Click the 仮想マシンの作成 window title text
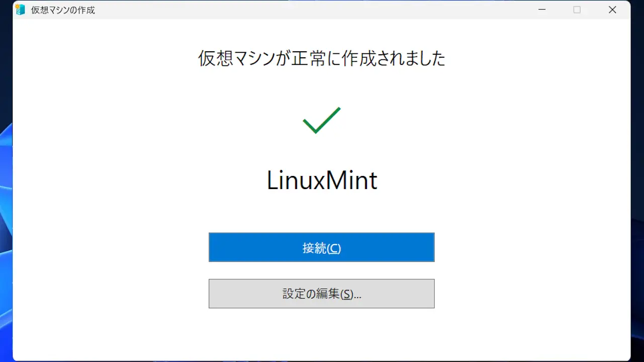The width and height of the screenshot is (644, 362). pyautogui.click(x=63, y=10)
